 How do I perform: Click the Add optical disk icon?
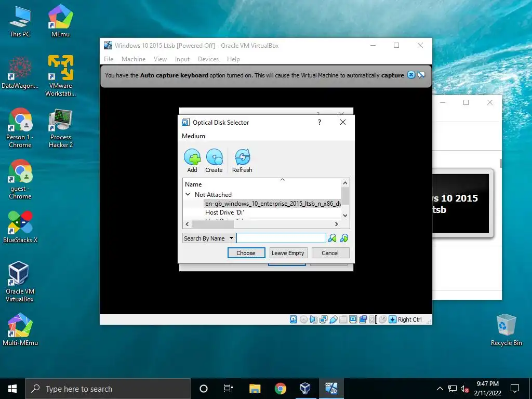(192, 161)
